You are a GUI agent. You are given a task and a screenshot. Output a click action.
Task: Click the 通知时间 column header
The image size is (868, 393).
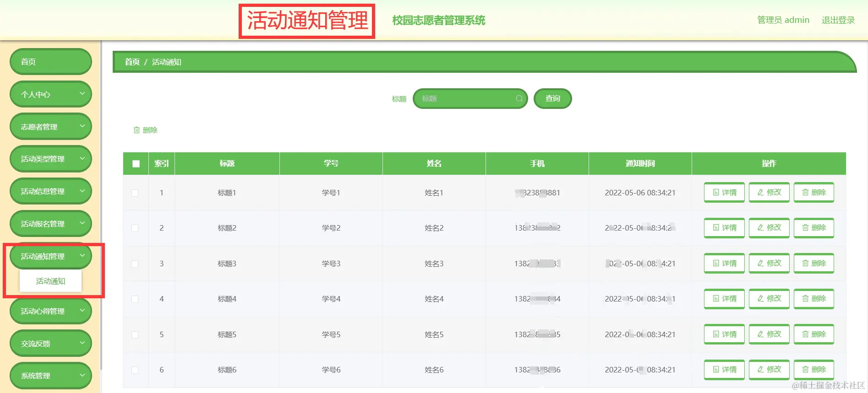640,163
